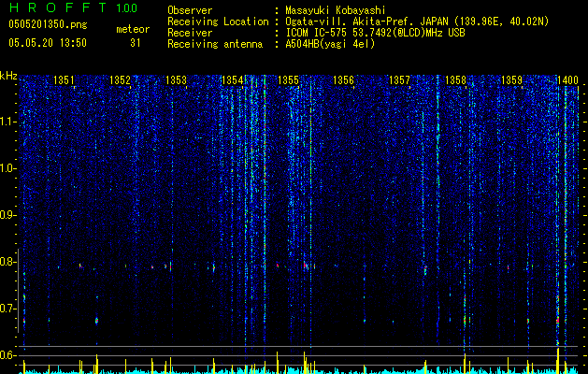Select the Ogata-vill. Akita-Pref. JAPAN location text

[417, 22]
